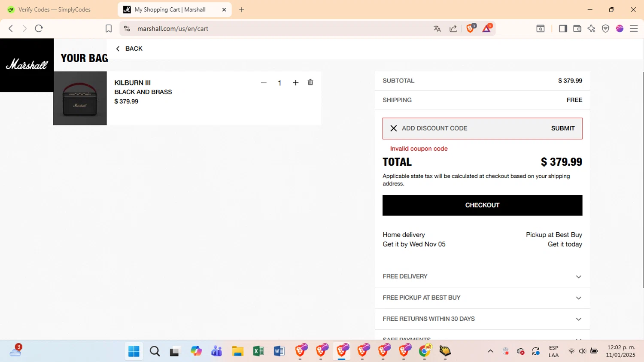Open Task View in taskbar
The width and height of the screenshot is (644, 362).
pos(175,351)
